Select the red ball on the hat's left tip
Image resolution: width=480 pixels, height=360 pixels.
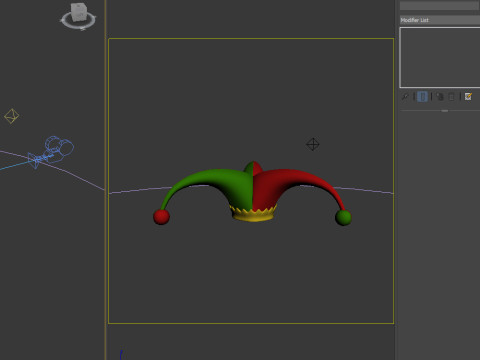coord(161,217)
